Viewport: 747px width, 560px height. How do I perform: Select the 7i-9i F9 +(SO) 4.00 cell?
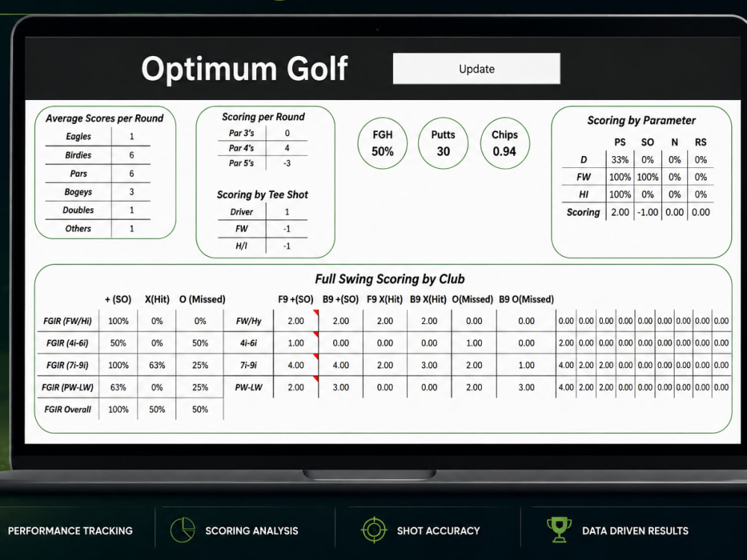[296, 365]
